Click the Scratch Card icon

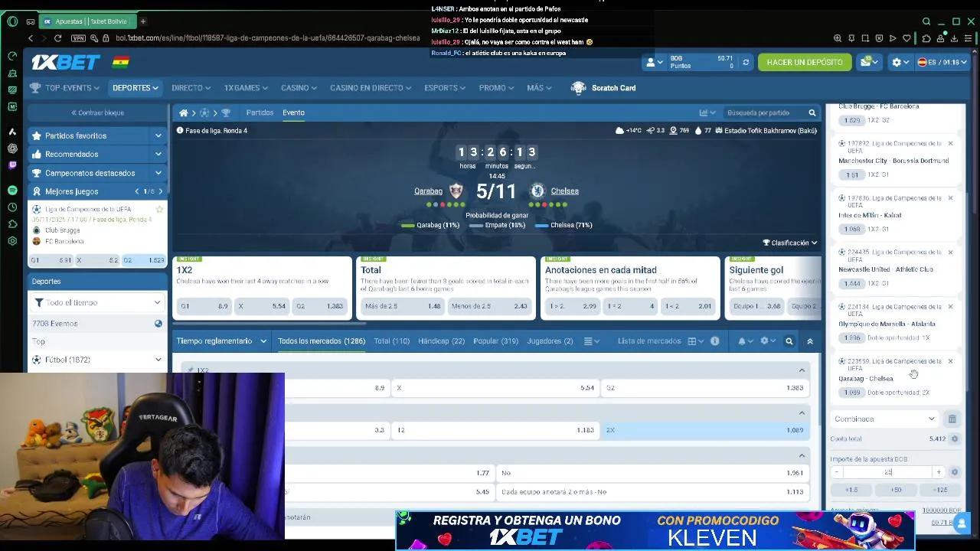click(x=579, y=88)
